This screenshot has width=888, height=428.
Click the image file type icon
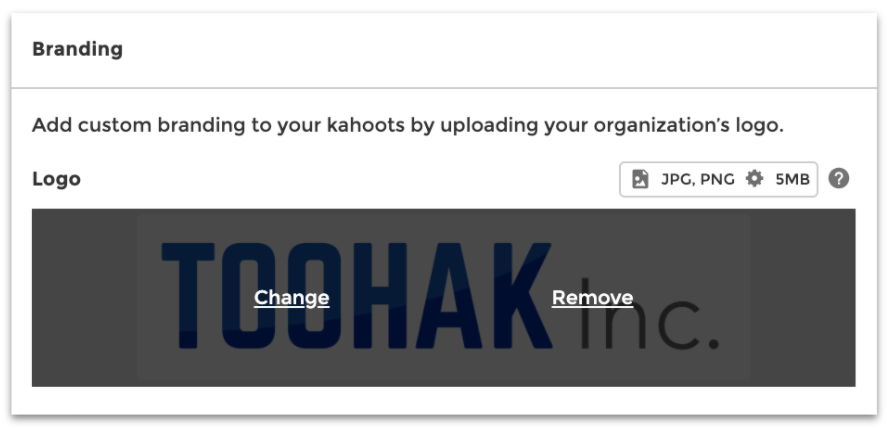click(x=640, y=179)
